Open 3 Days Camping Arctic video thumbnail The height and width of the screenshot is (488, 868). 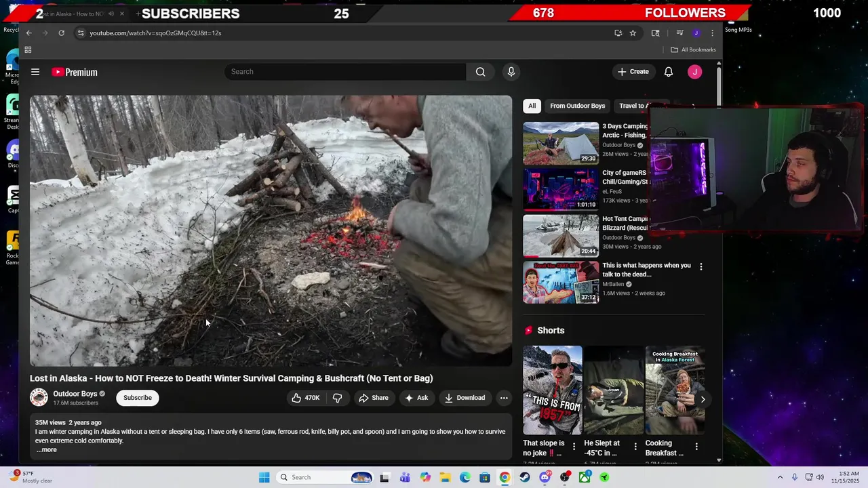pos(561,143)
